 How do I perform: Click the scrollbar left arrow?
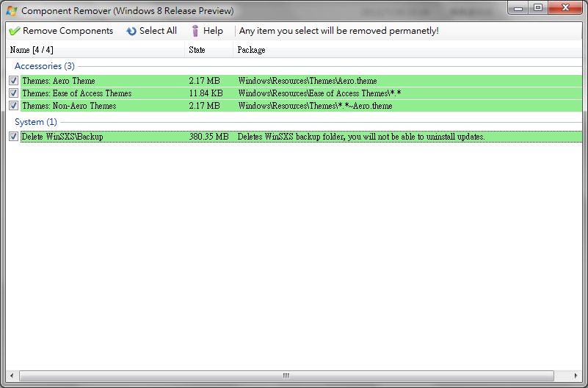coord(12,376)
